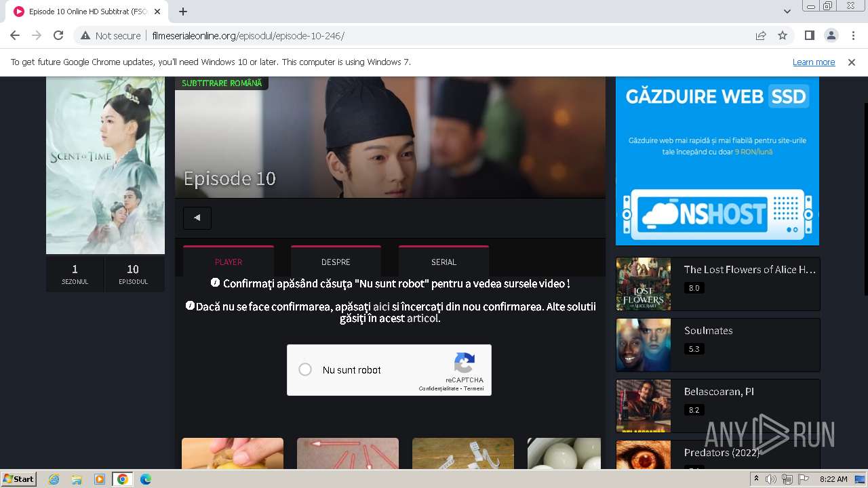
Task: Click the Belascoaran poster thumbnail
Action: point(644,406)
